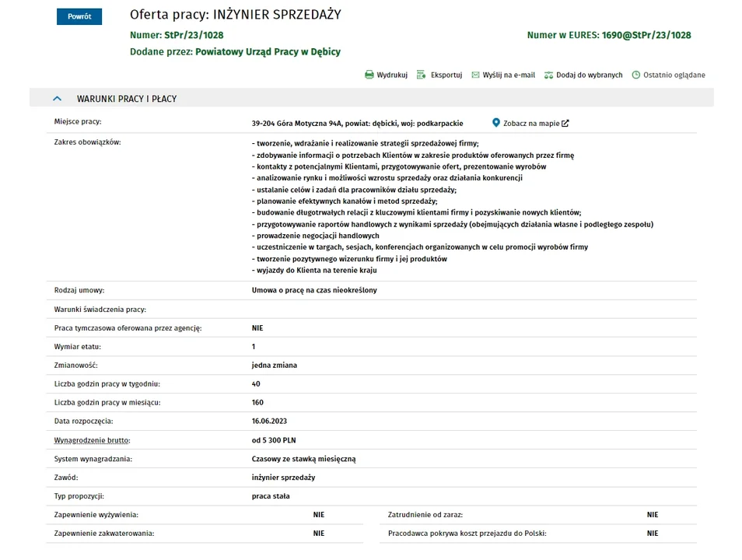The width and height of the screenshot is (742, 560).
Task: Click the printer icon next to Wydrukuj
Action: 369,75
